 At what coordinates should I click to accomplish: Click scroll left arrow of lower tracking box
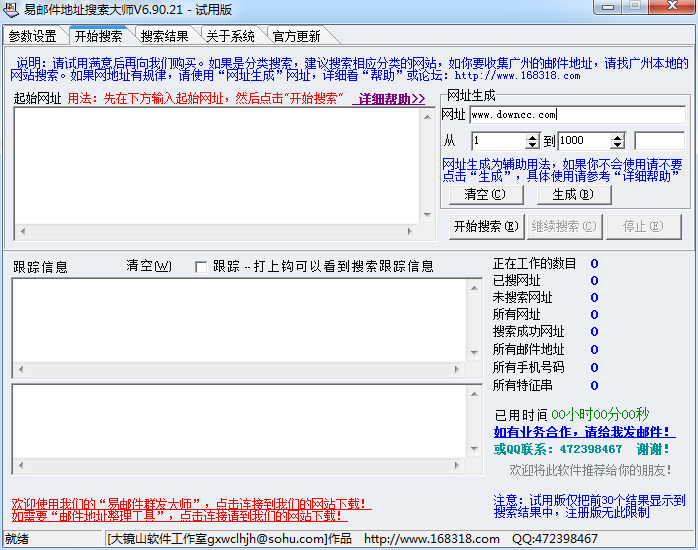[20, 465]
